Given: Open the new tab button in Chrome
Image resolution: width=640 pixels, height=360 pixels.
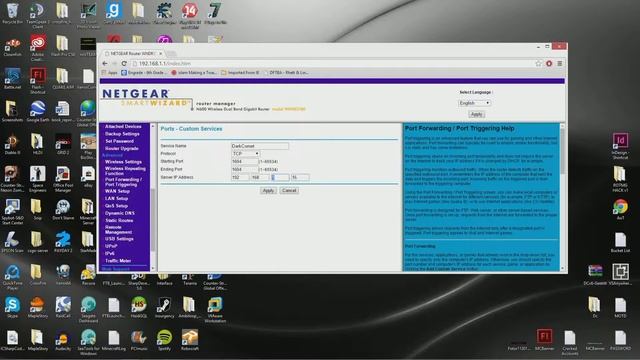Looking at the screenshot, I should tap(171, 53).
